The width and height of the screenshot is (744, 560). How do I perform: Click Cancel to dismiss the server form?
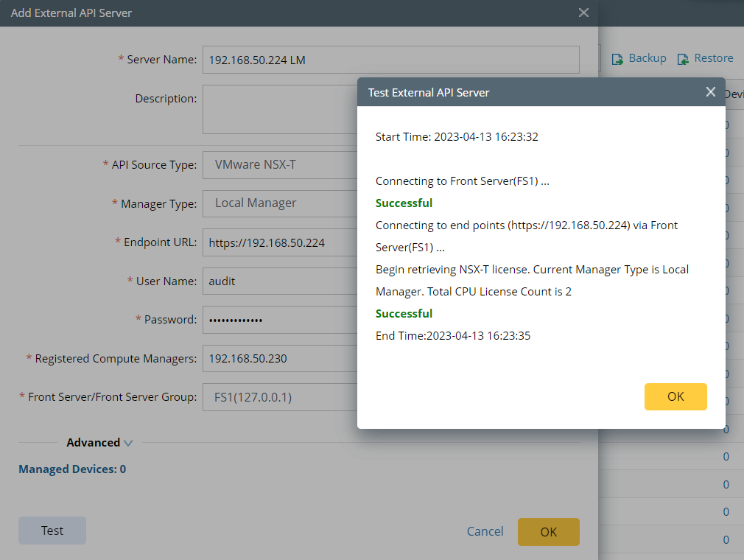tap(485, 531)
